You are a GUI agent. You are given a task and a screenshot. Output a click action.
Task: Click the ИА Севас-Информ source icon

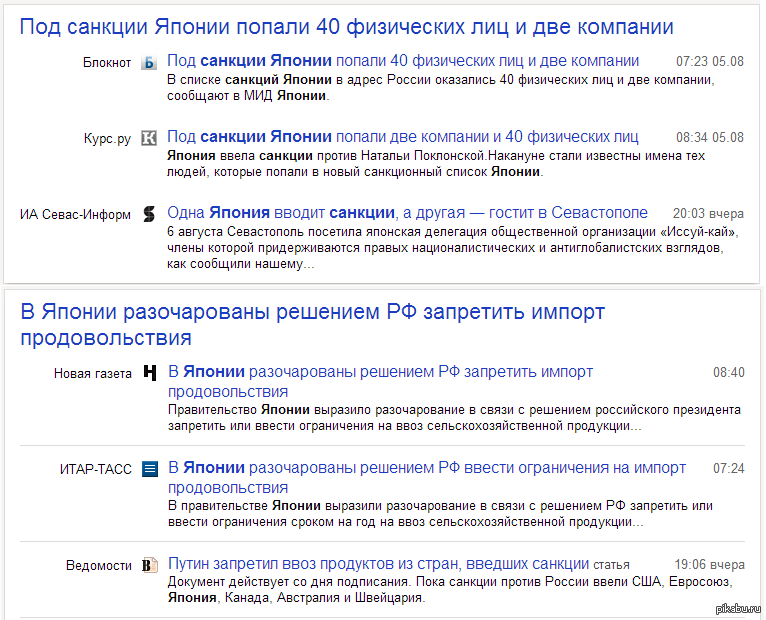point(149,214)
